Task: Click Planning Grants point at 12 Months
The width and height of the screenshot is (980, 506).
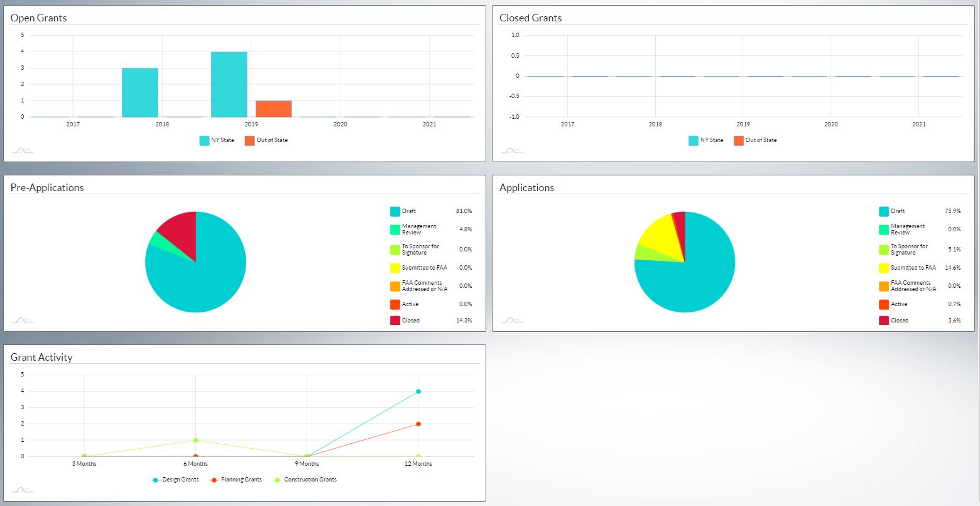Action: (x=418, y=424)
